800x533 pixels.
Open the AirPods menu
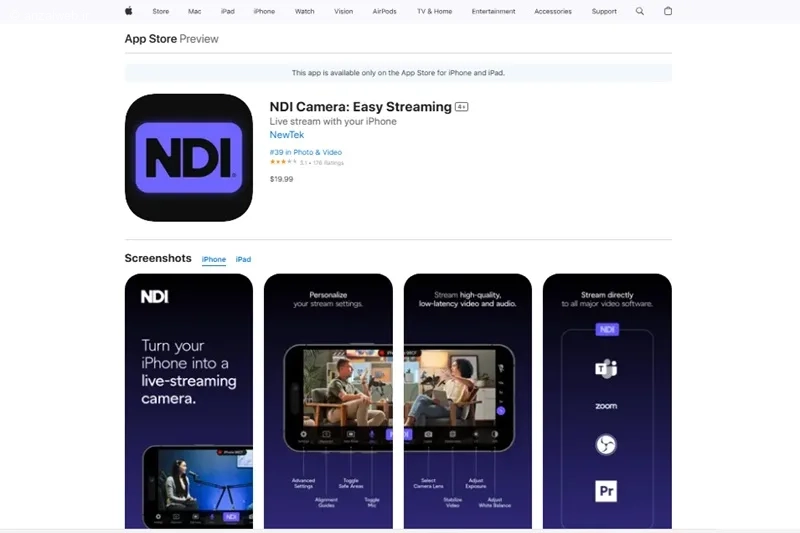(385, 11)
